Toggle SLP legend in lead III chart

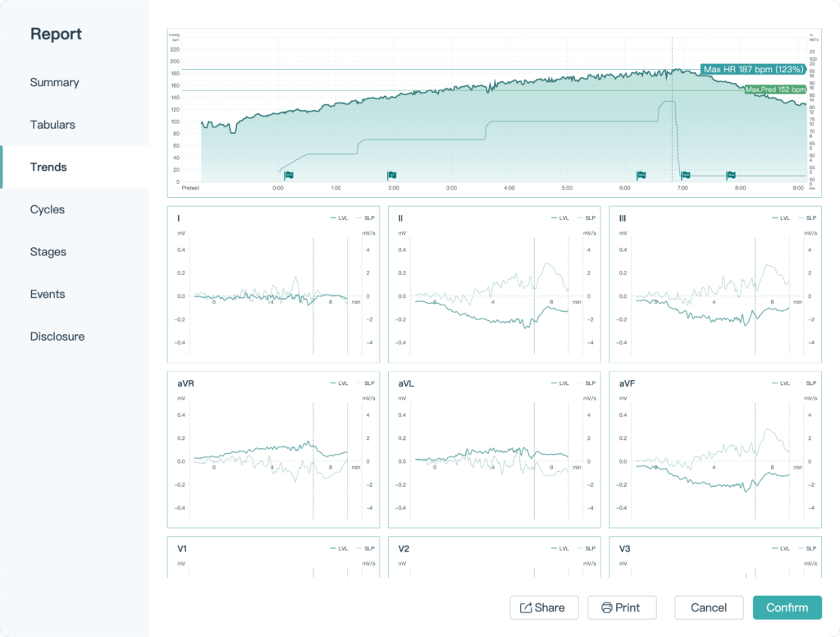point(807,218)
